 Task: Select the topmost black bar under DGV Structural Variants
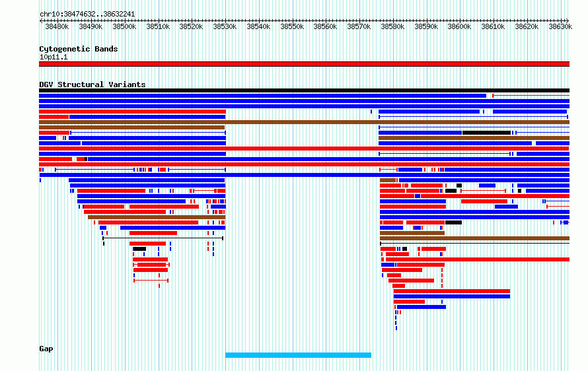[x=304, y=90]
